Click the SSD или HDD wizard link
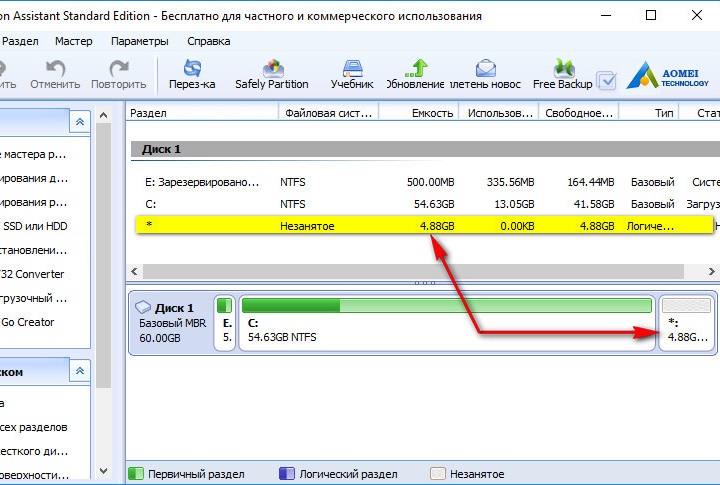720x485 pixels. pyautogui.click(x=35, y=226)
